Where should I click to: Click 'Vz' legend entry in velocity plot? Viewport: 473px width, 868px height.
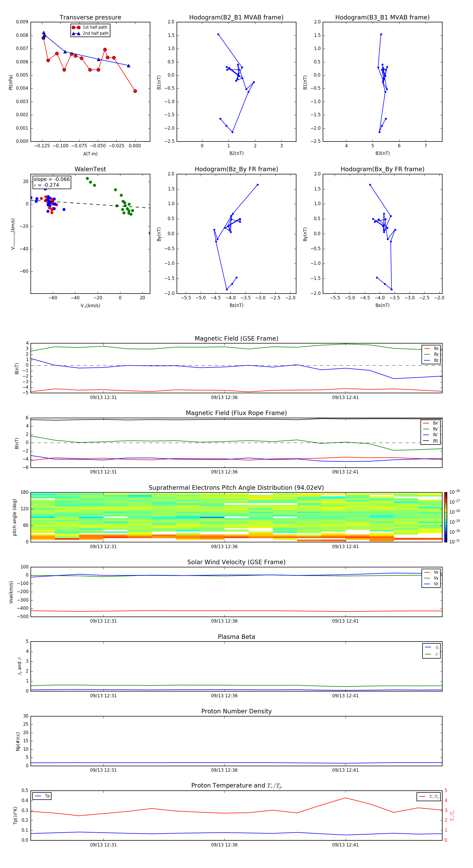(431, 584)
